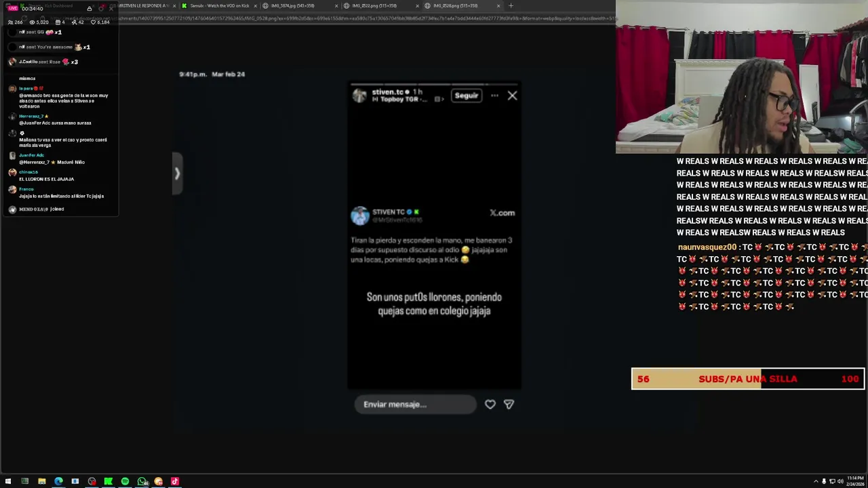Open WhatsApp from the taskbar
Screen dimensions: 868x488
(x=142, y=481)
